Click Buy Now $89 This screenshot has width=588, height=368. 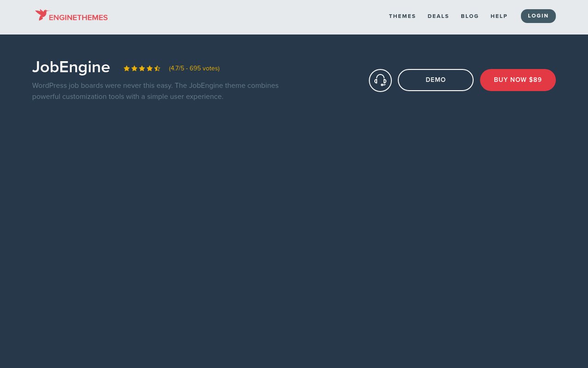click(518, 80)
